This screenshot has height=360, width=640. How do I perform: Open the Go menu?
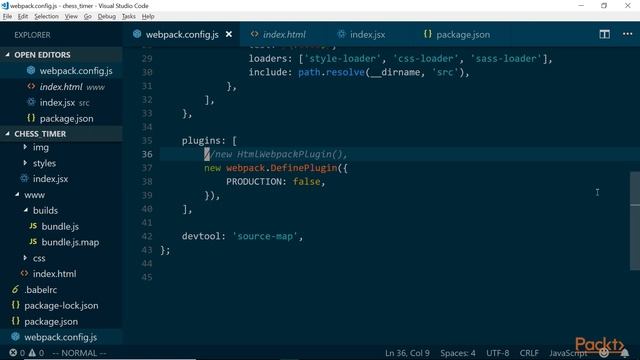coord(87,16)
